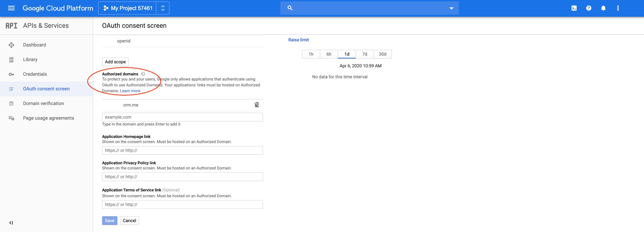This screenshot has width=644, height=232.
Task: Click the Page usage agreements icon
Action: pyautogui.click(x=11, y=118)
